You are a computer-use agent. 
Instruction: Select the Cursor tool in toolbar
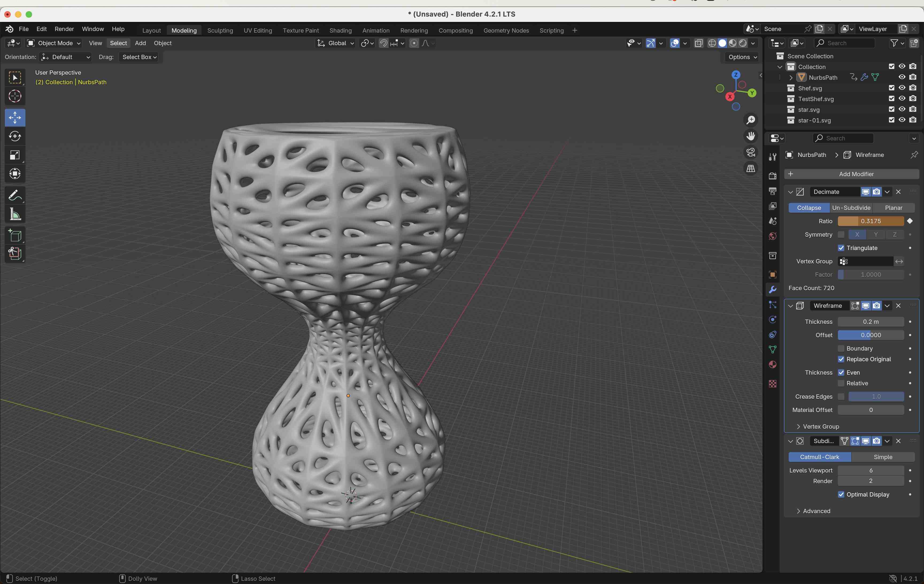point(15,96)
